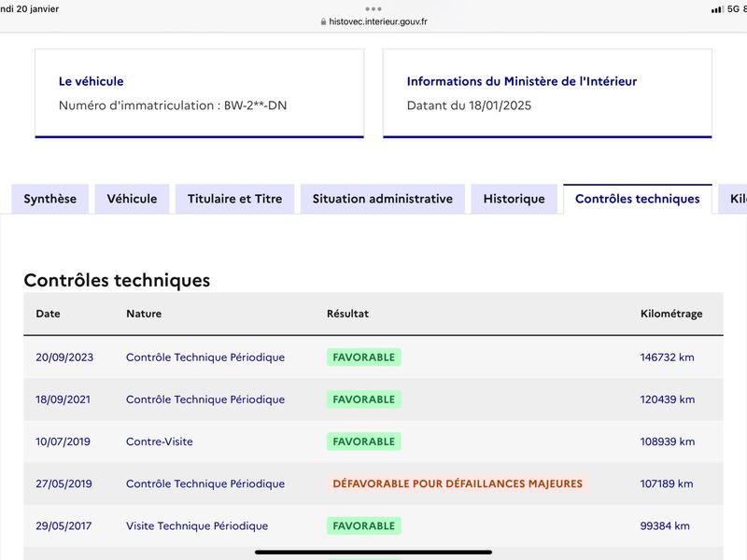Screen dimensions: 747x560
Task: Click the FAVORABLE badge for 20/09/2023
Action: point(364,357)
